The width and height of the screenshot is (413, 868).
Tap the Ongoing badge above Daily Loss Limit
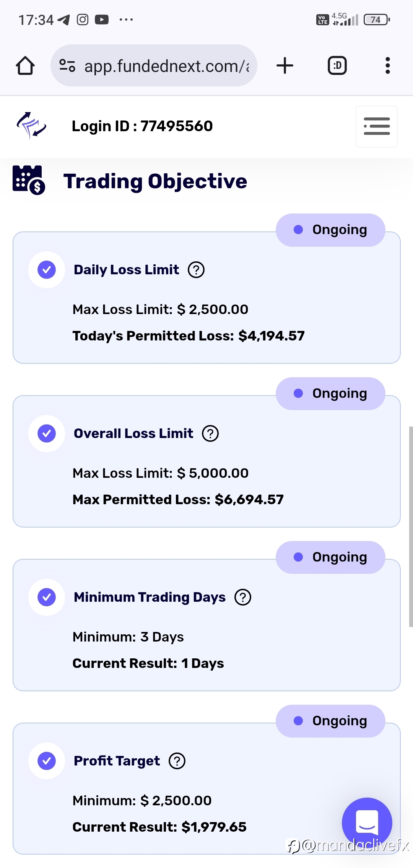tap(330, 230)
